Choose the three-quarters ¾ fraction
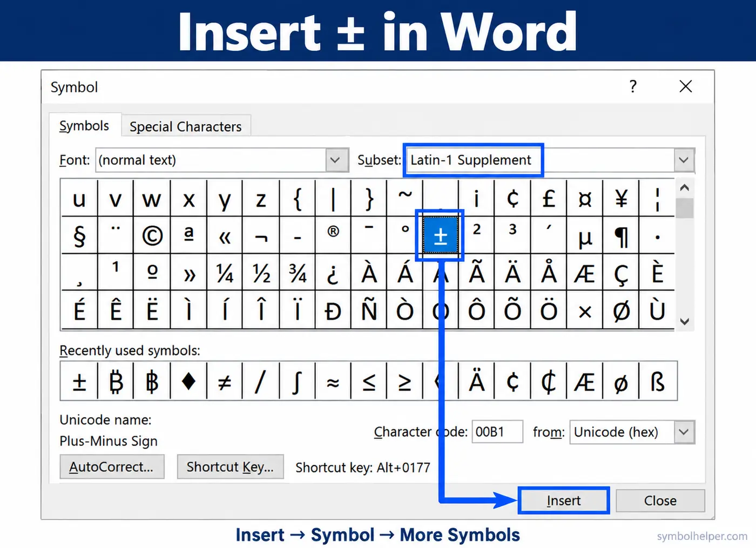 tap(297, 273)
